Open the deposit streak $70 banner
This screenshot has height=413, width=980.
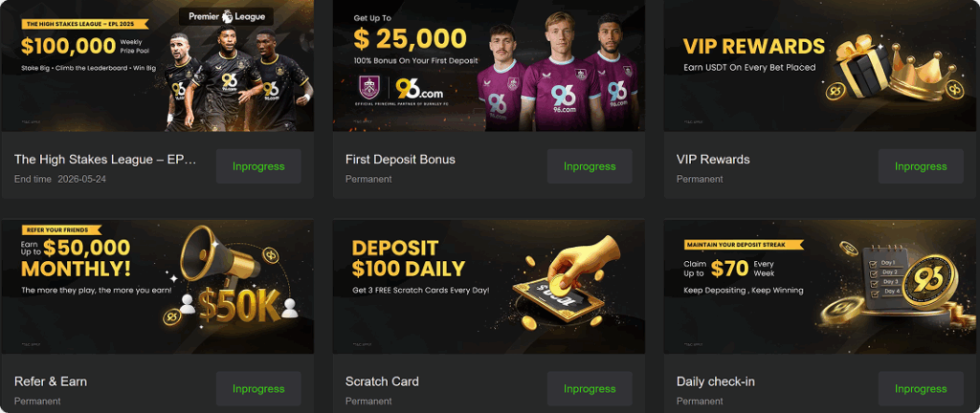coord(820,287)
